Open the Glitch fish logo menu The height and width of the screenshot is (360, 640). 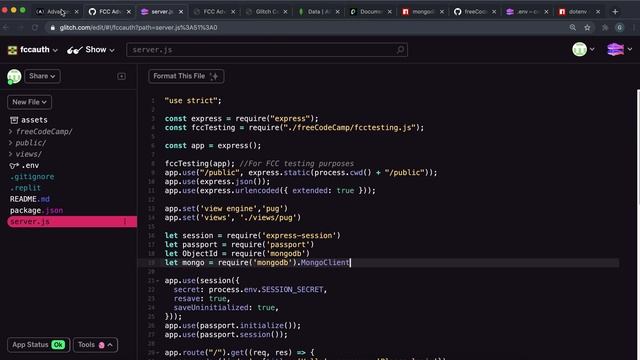click(619, 49)
